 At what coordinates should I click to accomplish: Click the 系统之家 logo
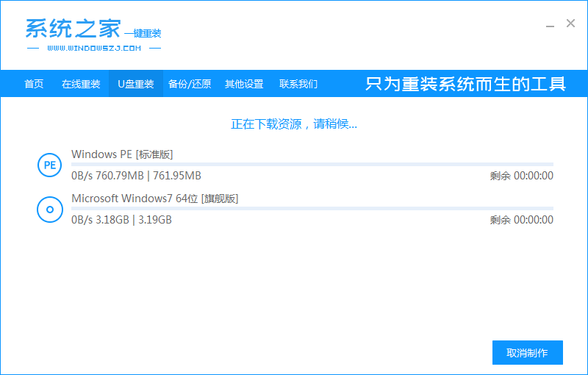coord(93,34)
